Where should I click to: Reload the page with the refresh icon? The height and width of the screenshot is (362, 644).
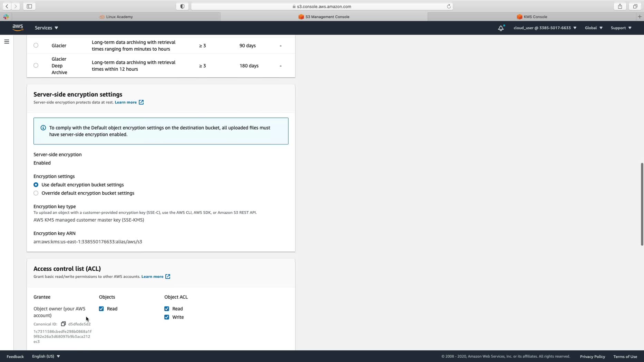click(449, 6)
